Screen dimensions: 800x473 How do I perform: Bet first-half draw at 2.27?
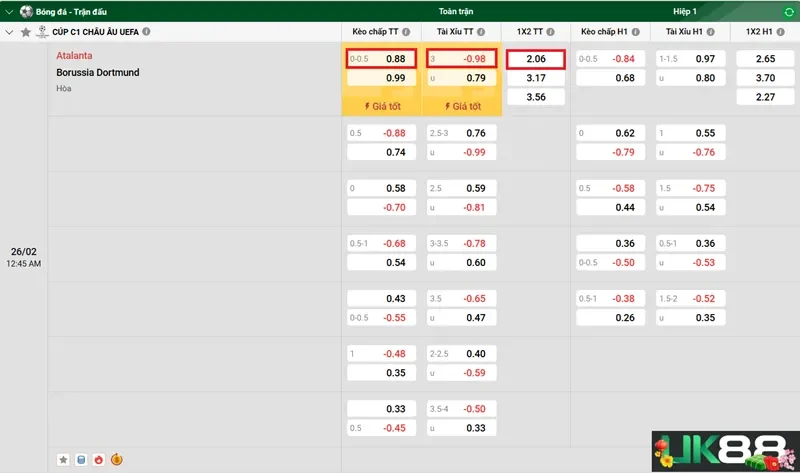tap(765, 97)
